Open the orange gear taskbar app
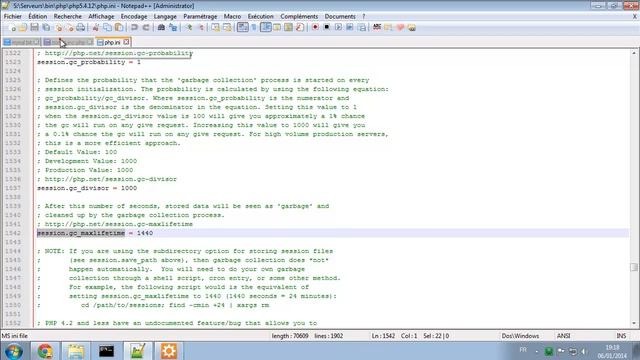 tap(169, 351)
